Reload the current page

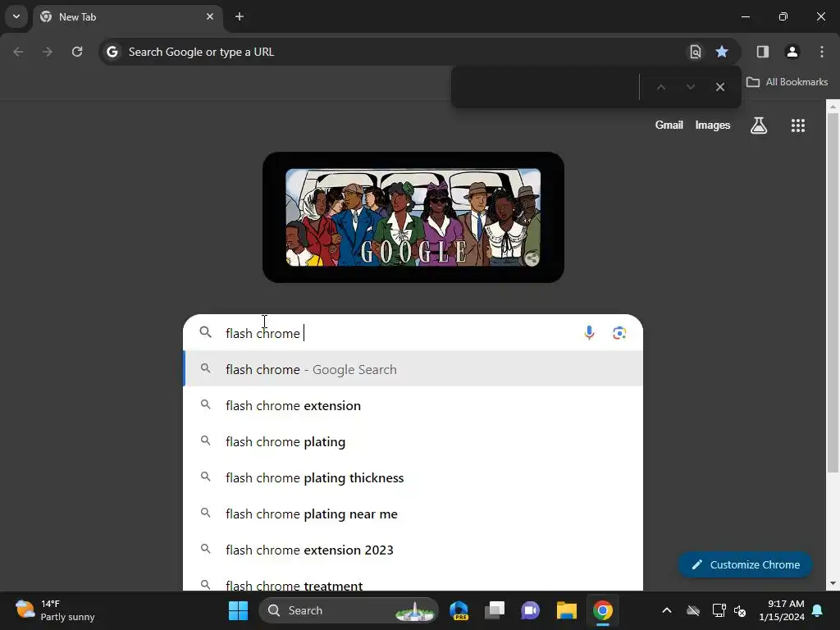tap(77, 52)
